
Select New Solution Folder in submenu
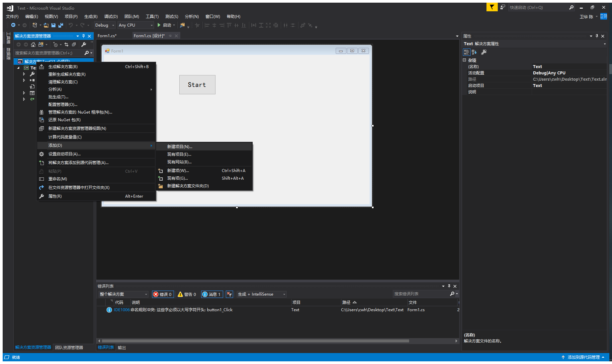[204, 186]
